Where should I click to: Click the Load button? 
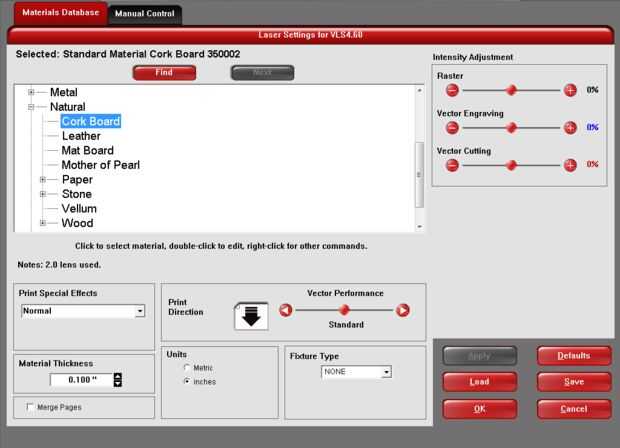click(x=479, y=382)
